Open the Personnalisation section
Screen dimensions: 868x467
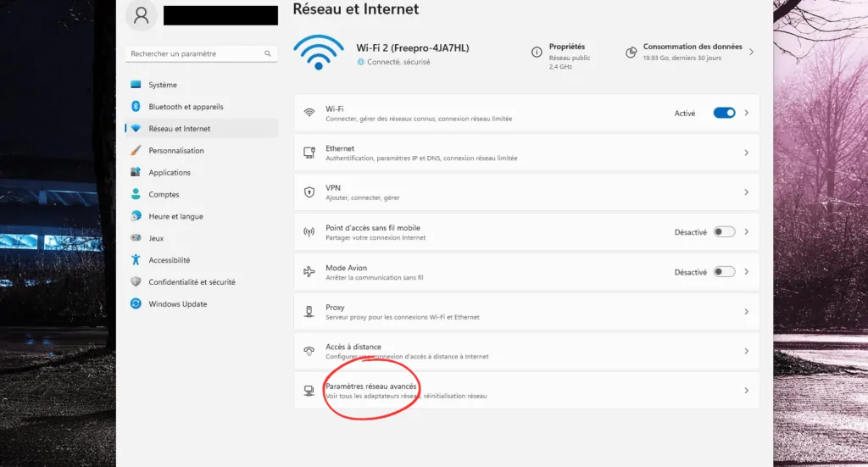tap(202, 151)
